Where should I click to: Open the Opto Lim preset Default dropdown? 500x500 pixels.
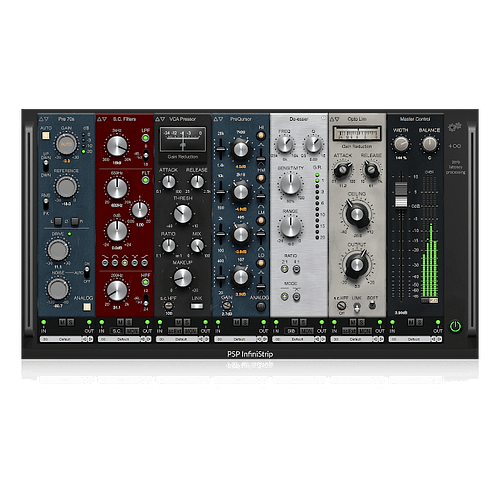tap(352, 339)
